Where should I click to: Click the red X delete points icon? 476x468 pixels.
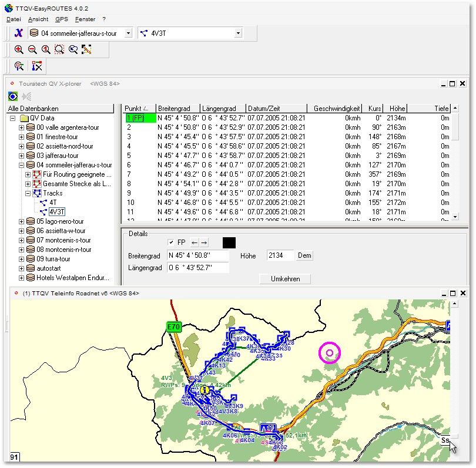coord(38,66)
